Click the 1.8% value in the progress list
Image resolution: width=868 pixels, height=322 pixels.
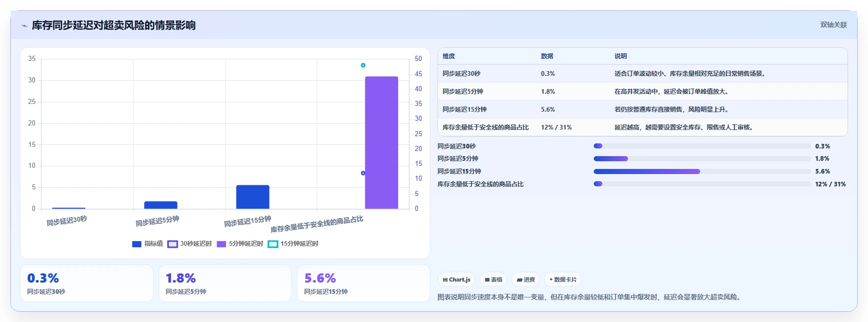tap(822, 159)
